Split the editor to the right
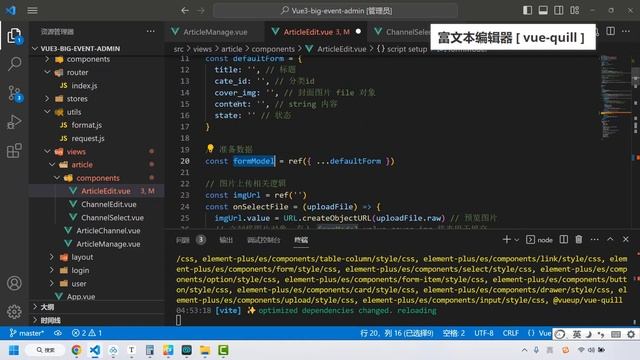The image size is (640, 360). 611,31
